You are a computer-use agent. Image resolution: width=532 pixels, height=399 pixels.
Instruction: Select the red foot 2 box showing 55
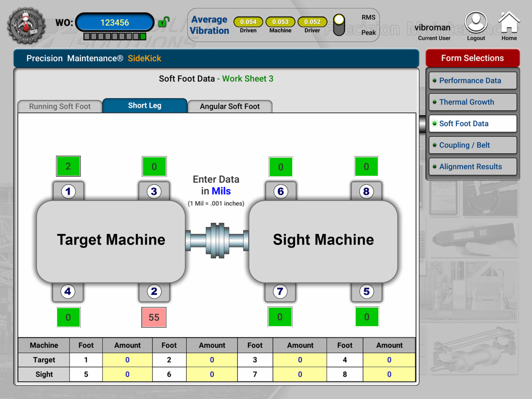point(154,317)
